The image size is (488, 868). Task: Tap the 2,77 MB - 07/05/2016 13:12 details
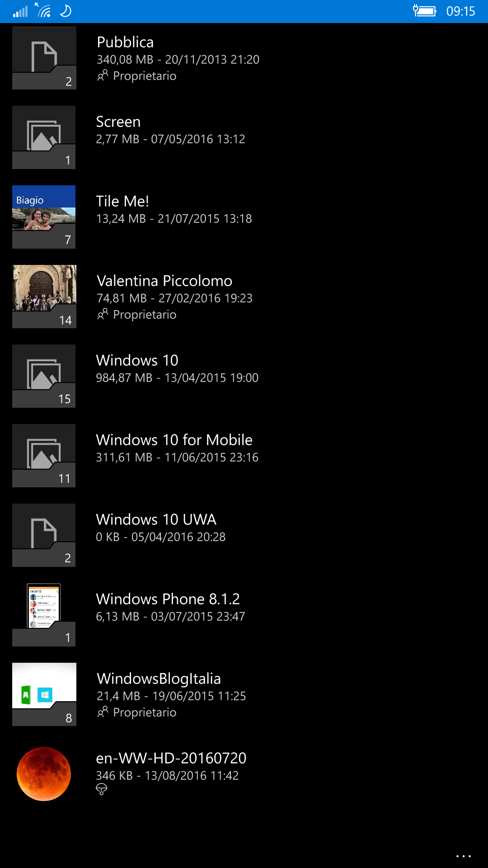click(170, 139)
